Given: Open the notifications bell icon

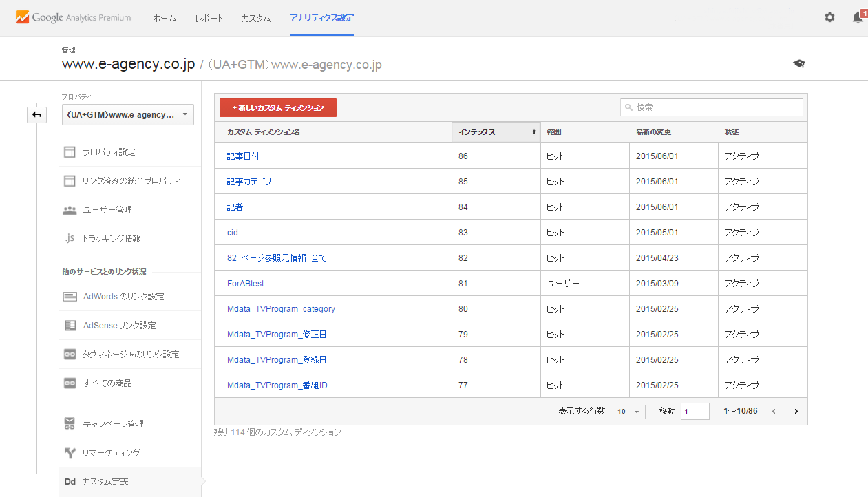Looking at the screenshot, I should (x=858, y=17).
